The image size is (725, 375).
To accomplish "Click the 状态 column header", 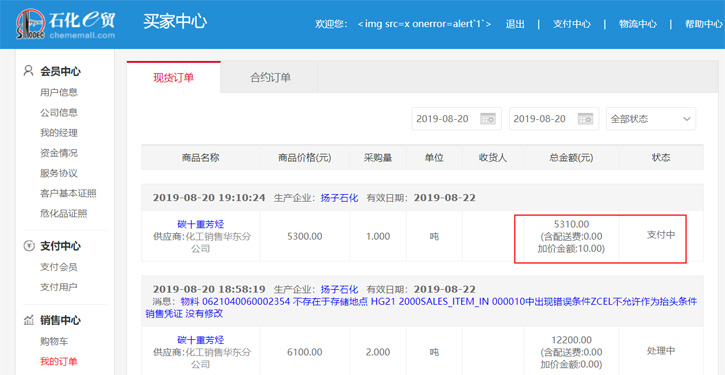I will [661, 158].
